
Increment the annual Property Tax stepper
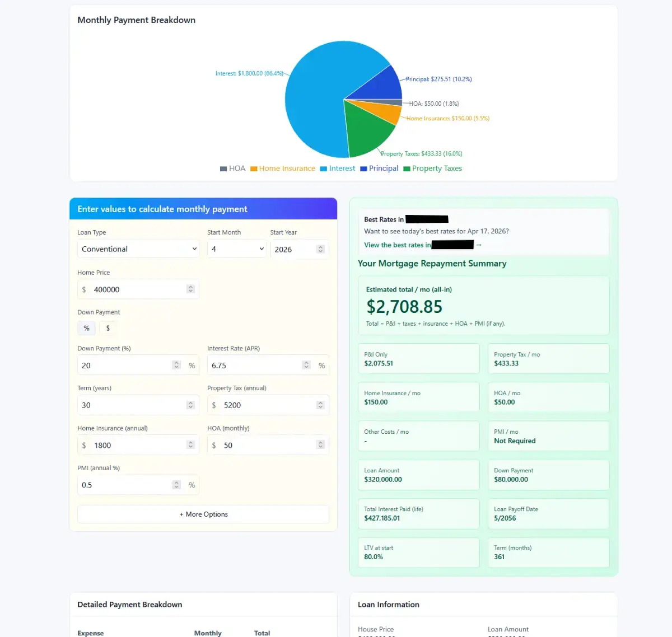(x=320, y=402)
